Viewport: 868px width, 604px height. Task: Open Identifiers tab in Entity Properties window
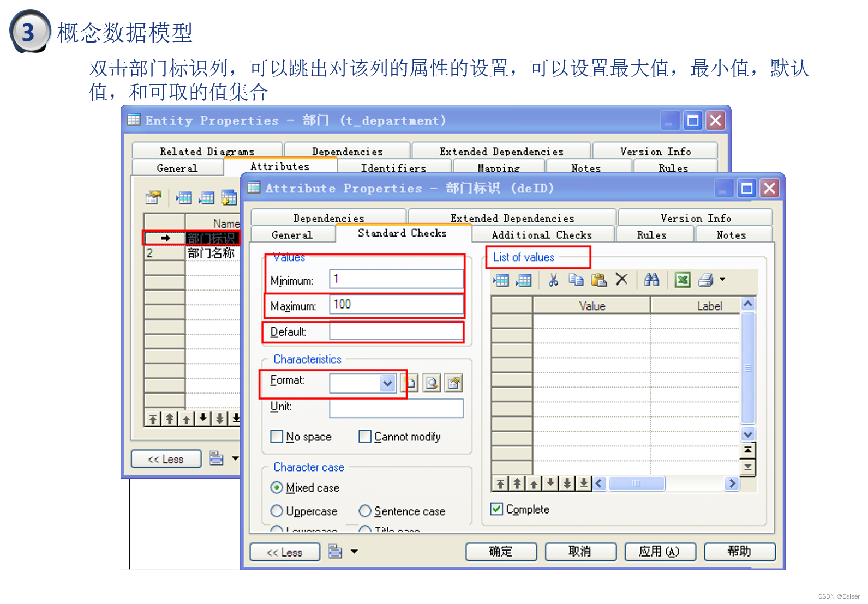[393, 167]
